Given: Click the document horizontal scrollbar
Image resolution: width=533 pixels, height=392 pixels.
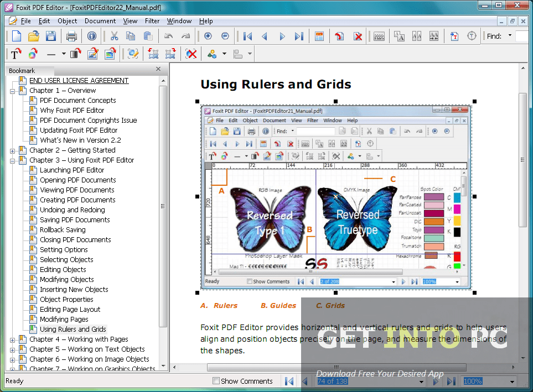Looking at the screenshot, I should pos(337,367).
